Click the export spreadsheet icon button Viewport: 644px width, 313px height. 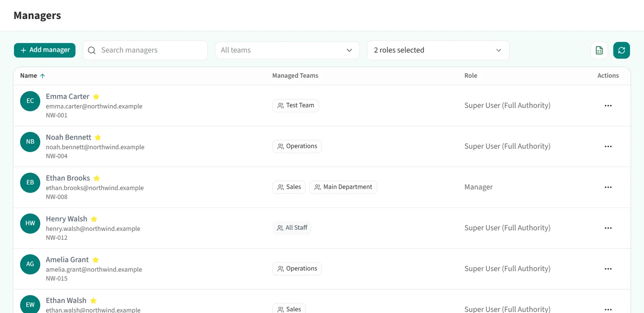599,50
